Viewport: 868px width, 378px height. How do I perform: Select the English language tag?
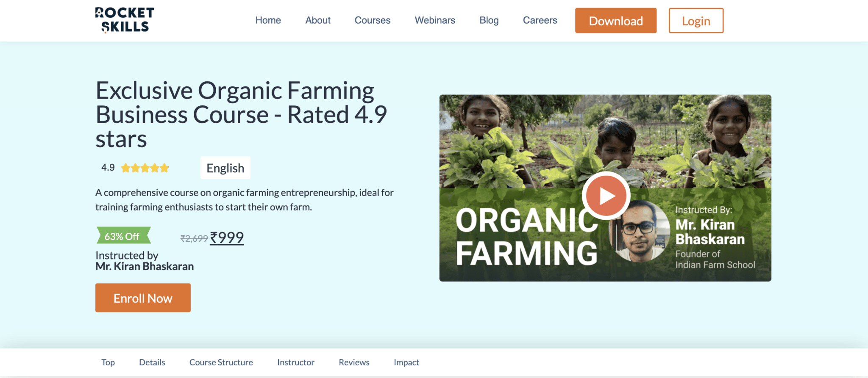click(225, 168)
